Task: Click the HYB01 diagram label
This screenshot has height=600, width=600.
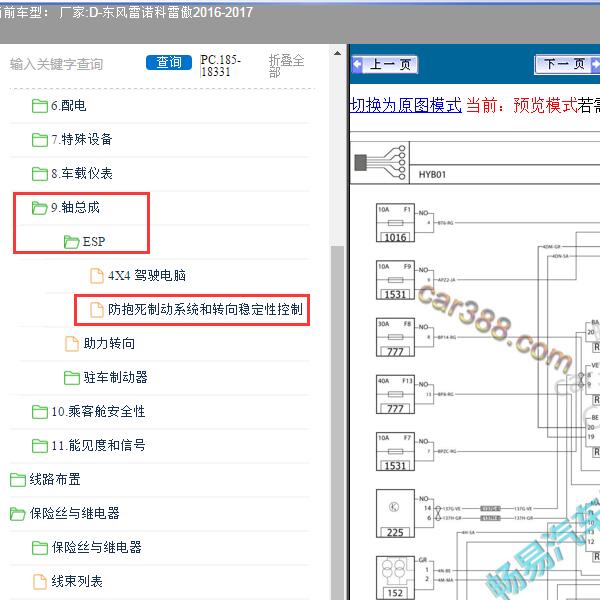Action: tap(432, 175)
